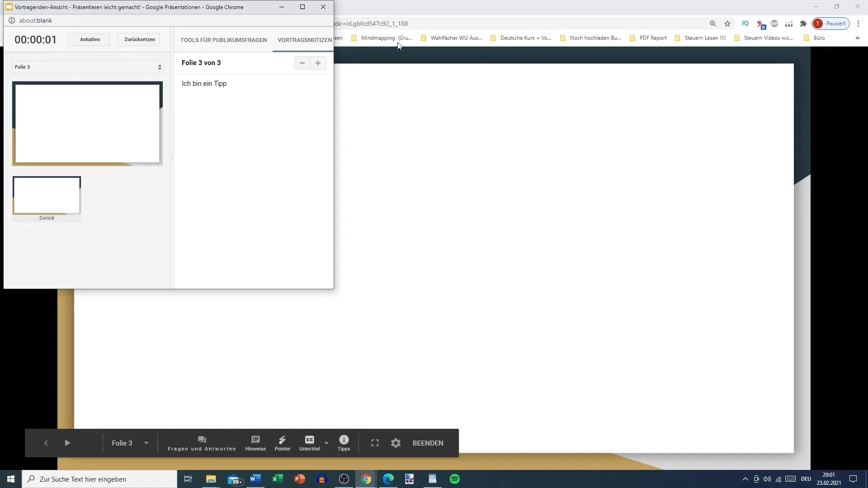
Task: Show hidden tray icons chevron
Action: (x=745, y=479)
